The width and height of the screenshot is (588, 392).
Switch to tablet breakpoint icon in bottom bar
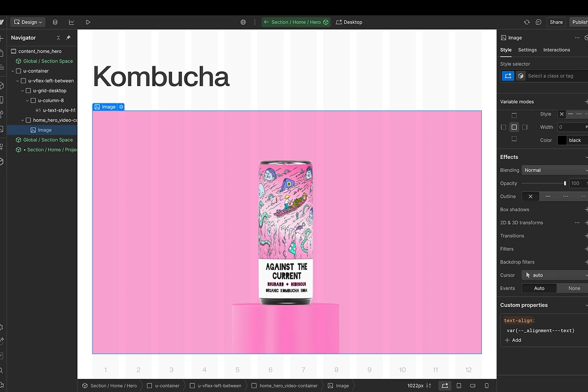click(458, 385)
